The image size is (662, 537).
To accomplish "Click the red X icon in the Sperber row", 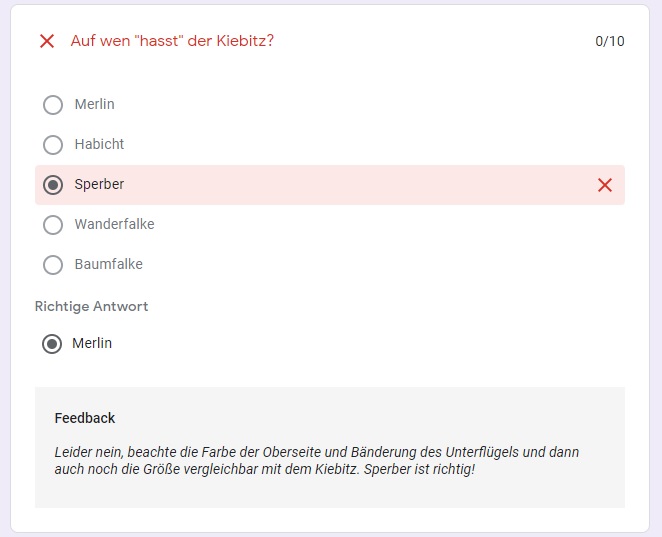I will (x=605, y=185).
